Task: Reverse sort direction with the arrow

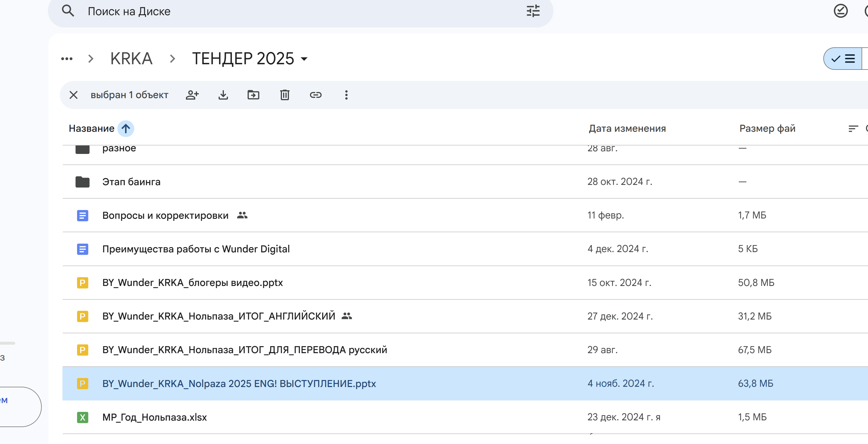Action: pos(126,129)
